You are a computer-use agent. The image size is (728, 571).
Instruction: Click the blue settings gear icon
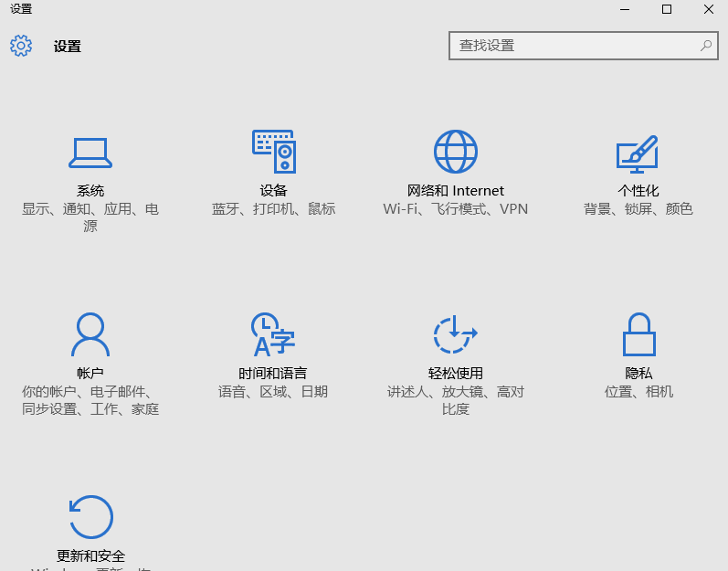tap(21, 46)
